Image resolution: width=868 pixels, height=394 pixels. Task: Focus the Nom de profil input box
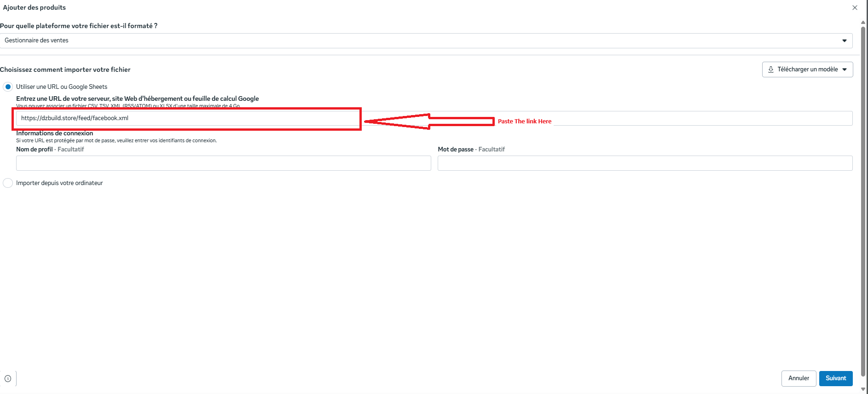pos(223,163)
